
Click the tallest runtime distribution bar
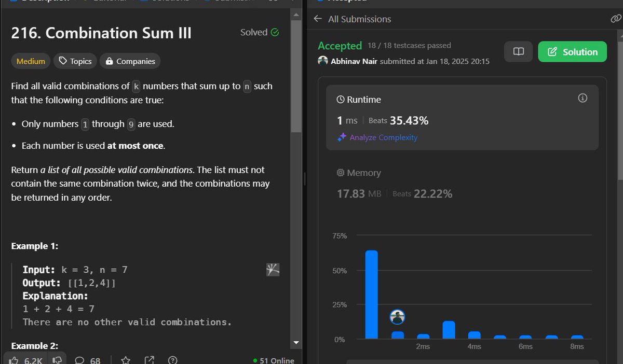(372, 295)
